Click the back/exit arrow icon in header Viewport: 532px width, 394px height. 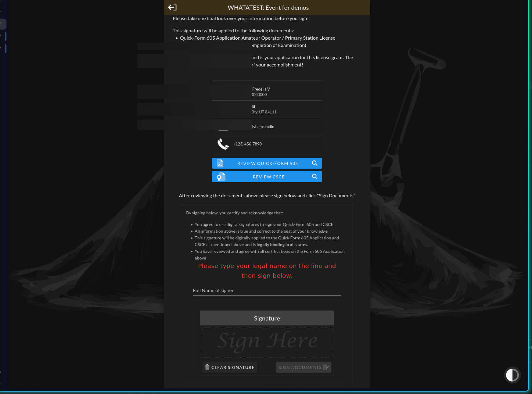point(172,7)
